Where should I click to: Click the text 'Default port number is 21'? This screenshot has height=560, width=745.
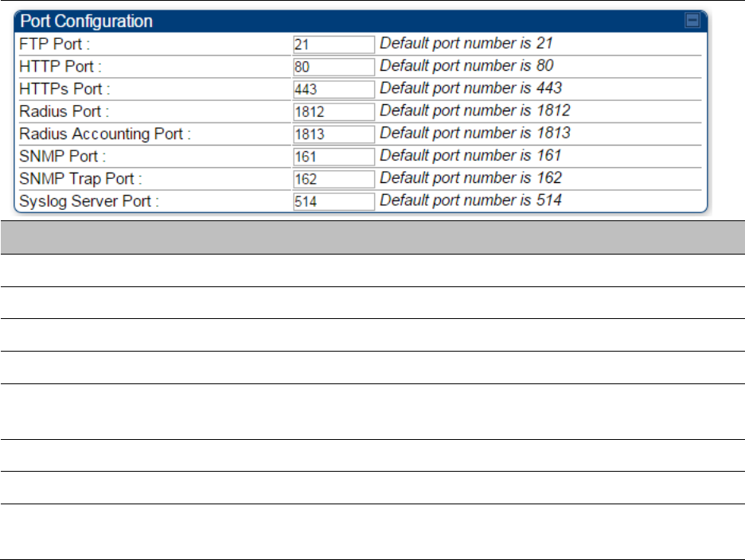point(466,43)
